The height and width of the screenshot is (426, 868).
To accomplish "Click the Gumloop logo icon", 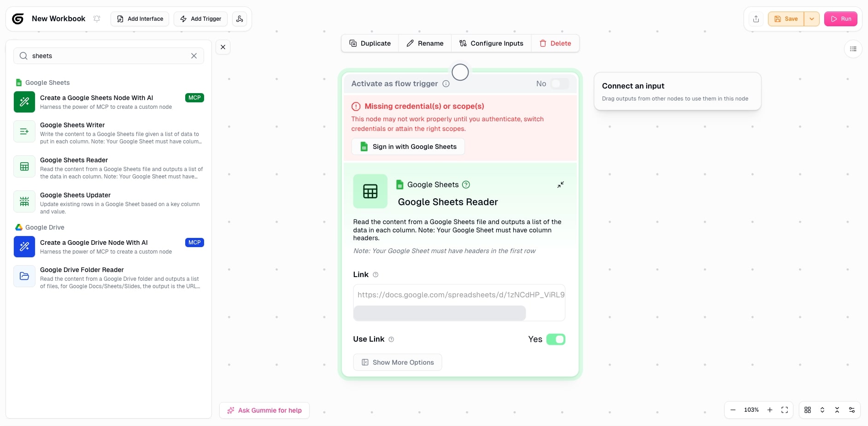I will pyautogui.click(x=18, y=19).
